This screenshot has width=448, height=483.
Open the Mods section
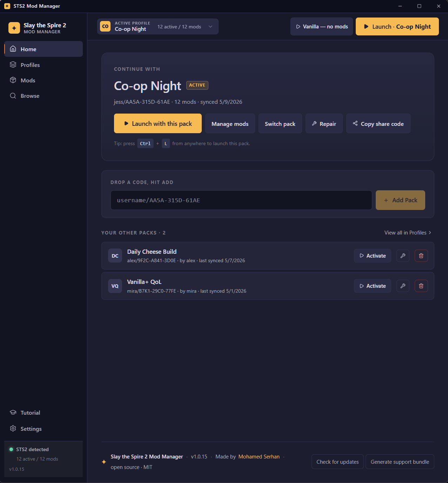44,80
